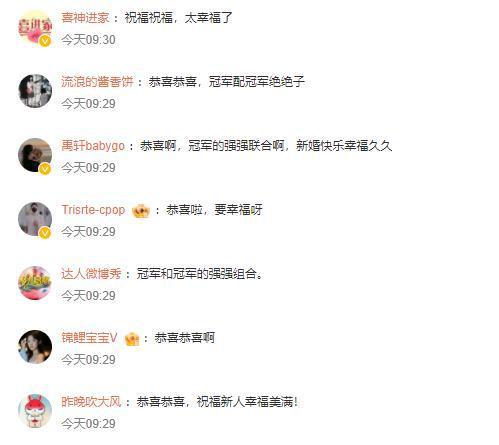
Task: Open 达人微博秀 avatar image
Action: tap(35, 283)
